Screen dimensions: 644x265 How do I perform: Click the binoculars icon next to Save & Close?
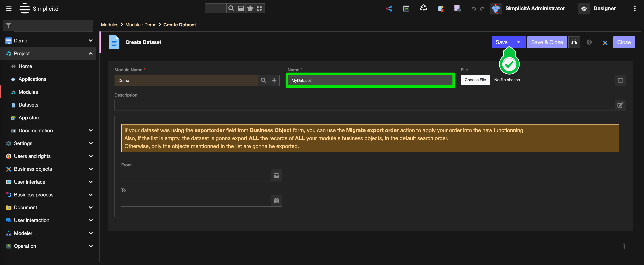pos(574,42)
